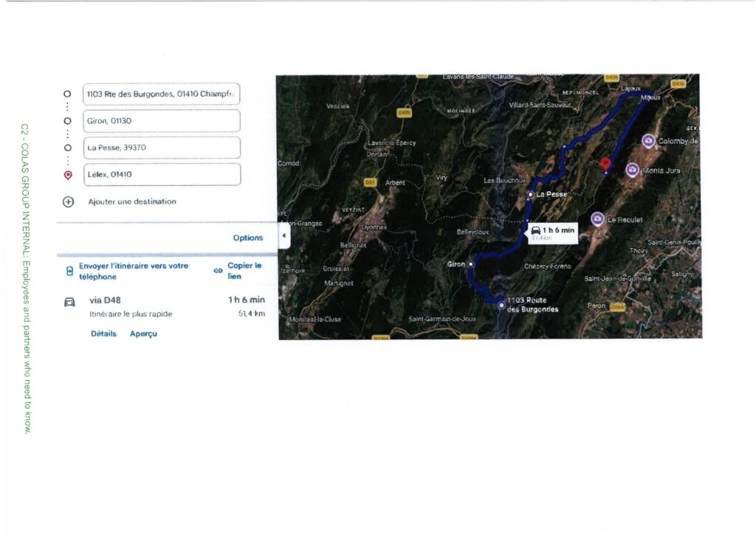Edit the La Pesse, 39370 waypoint field
This screenshot has height=535, width=756.
(162, 148)
